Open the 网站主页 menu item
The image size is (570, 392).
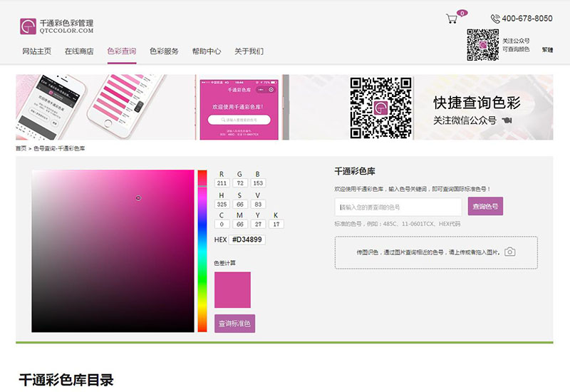(37, 51)
